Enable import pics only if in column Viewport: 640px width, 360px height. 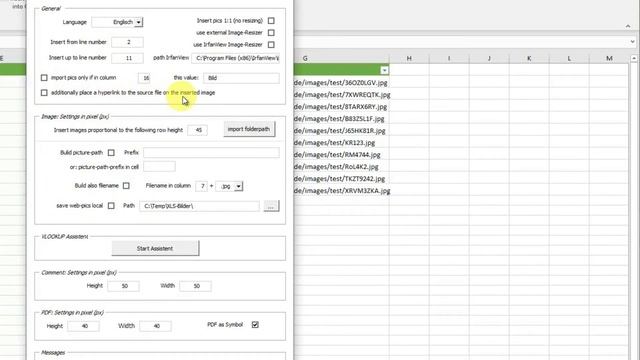coord(44,78)
